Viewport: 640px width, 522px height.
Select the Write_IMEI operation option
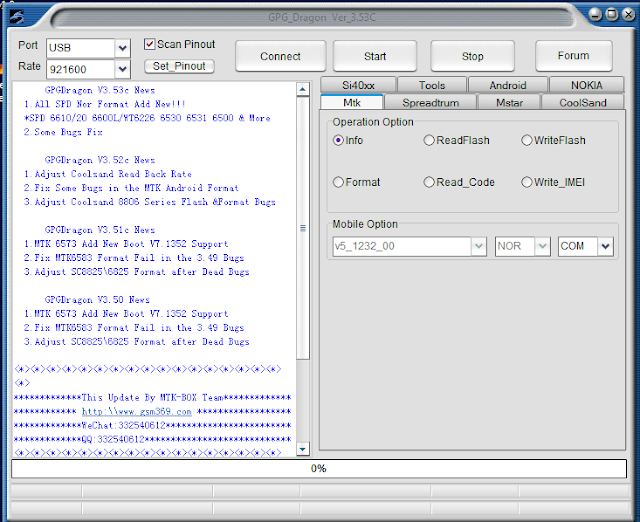point(527,182)
